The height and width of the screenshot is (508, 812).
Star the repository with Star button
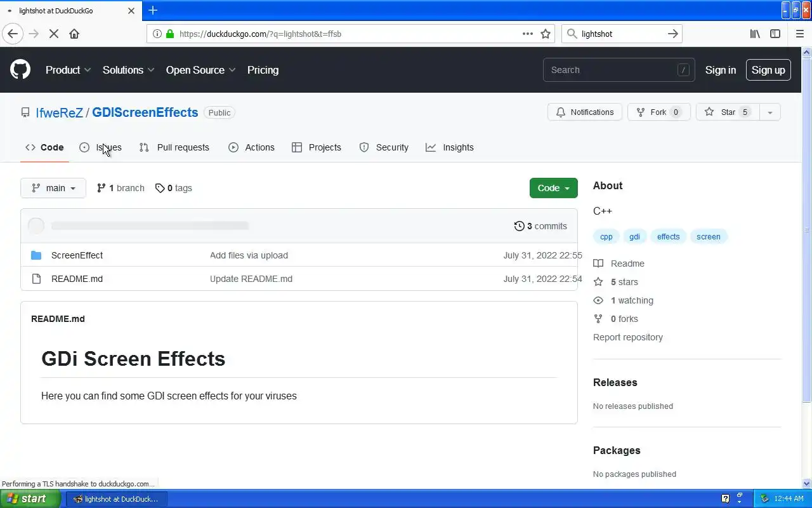coord(728,112)
